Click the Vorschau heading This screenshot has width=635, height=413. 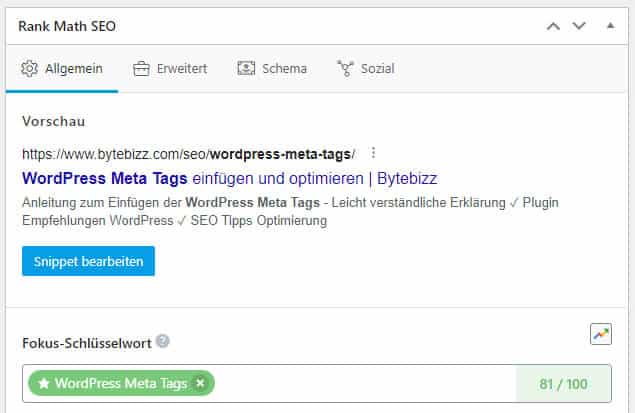click(53, 121)
